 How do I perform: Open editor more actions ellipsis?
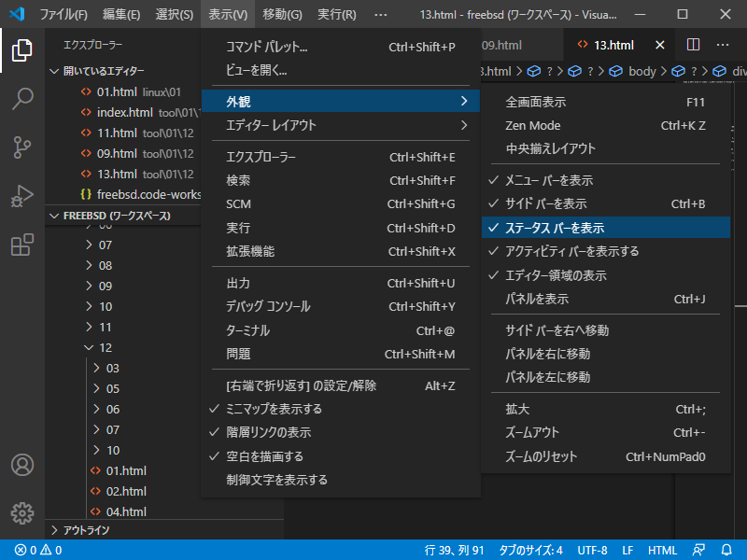(x=723, y=45)
